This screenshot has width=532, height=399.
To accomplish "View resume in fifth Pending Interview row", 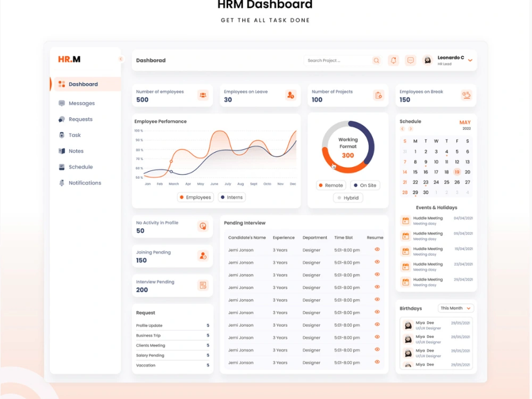I will pos(377,300).
